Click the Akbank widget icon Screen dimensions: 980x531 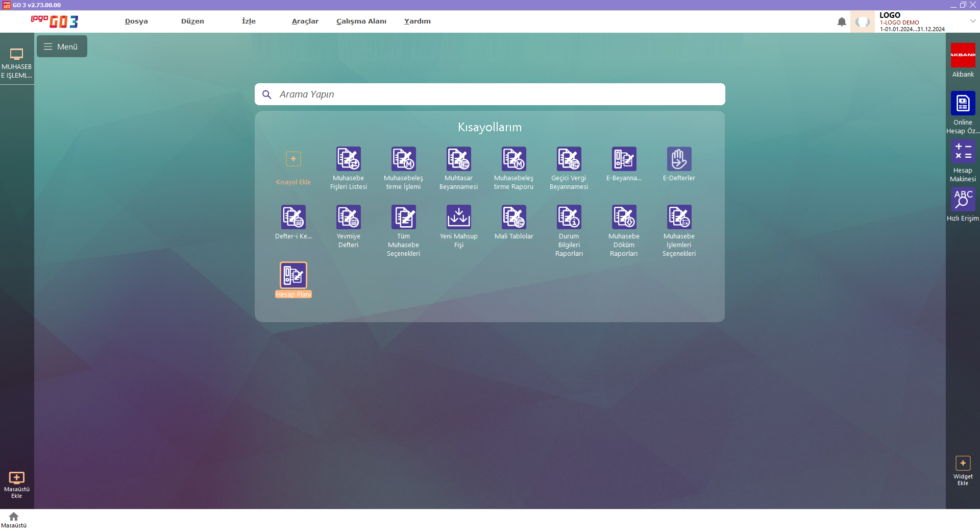[x=963, y=55]
